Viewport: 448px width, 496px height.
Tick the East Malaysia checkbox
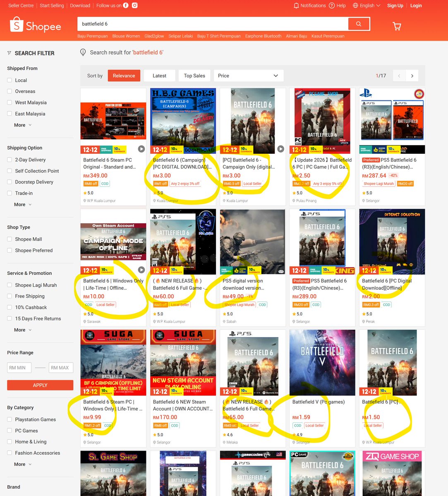(10, 114)
